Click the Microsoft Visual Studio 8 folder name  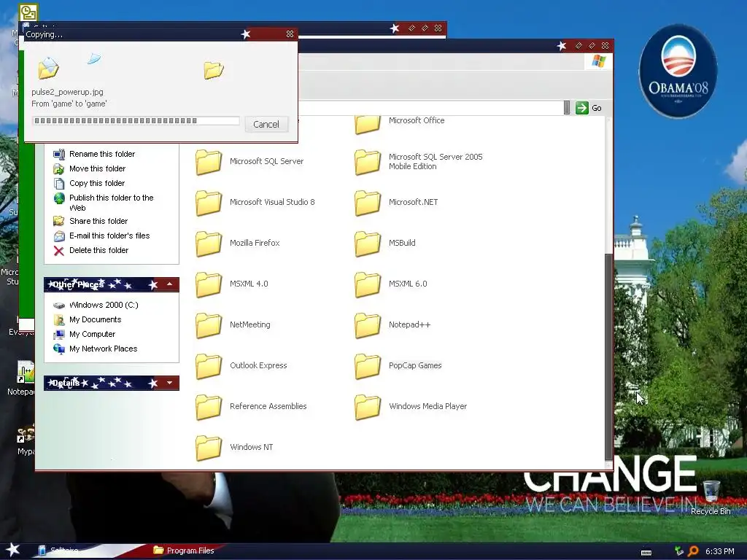pos(272,202)
